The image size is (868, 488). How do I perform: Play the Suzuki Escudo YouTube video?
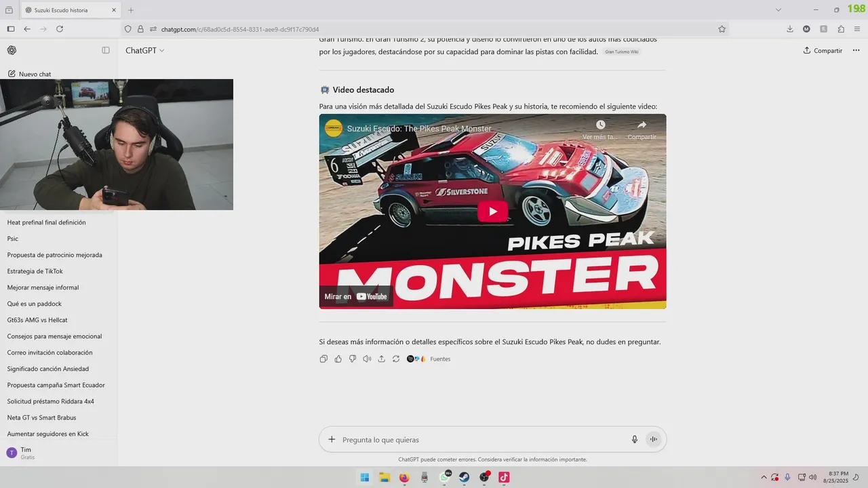point(492,211)
